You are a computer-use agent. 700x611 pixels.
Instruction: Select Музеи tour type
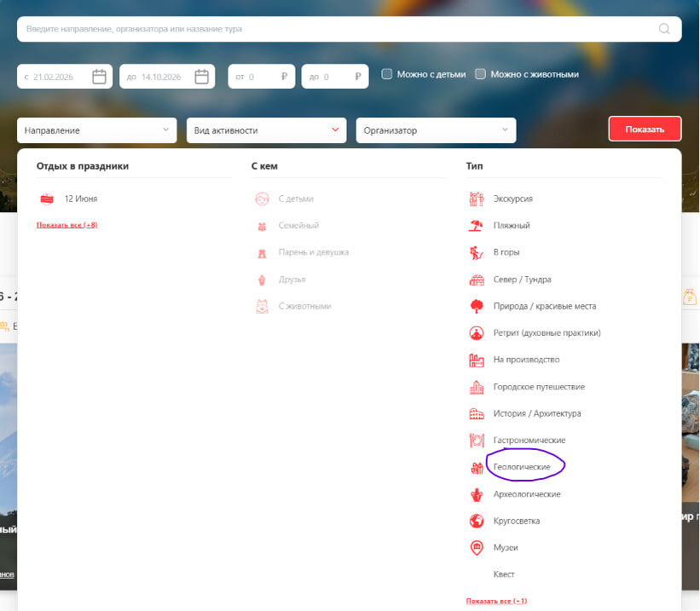(506, 548)
